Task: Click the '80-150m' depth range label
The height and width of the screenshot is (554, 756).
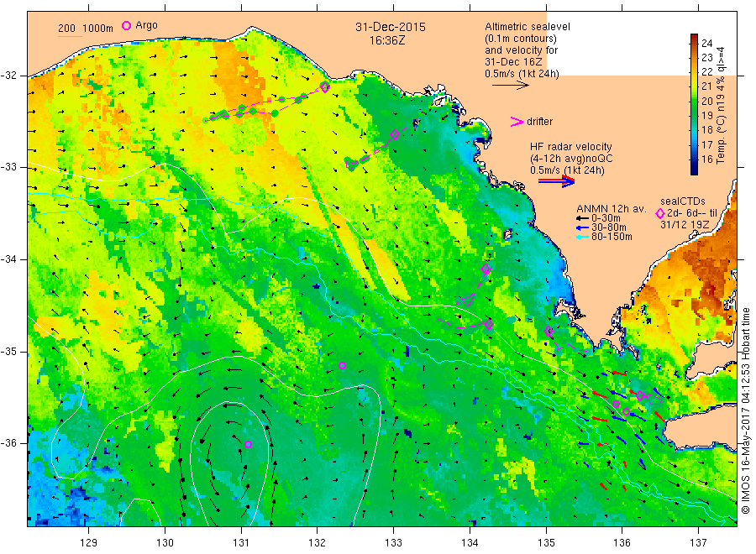Action: pos(612,237)
